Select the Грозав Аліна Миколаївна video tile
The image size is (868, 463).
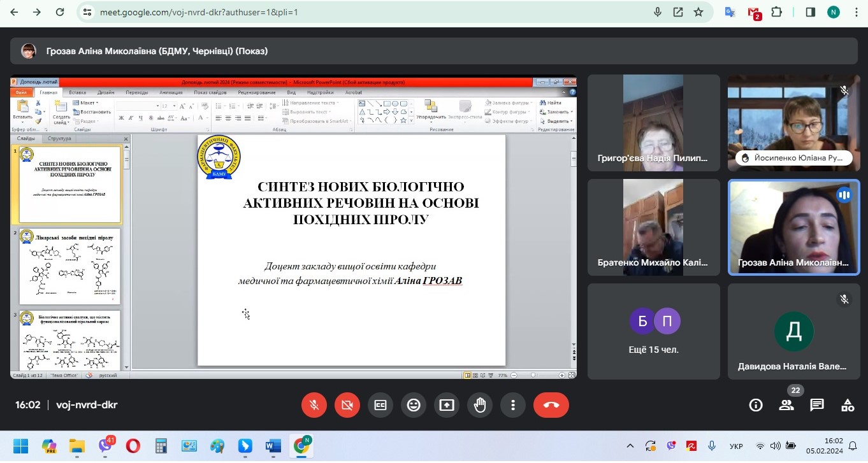tap(793, 227)
